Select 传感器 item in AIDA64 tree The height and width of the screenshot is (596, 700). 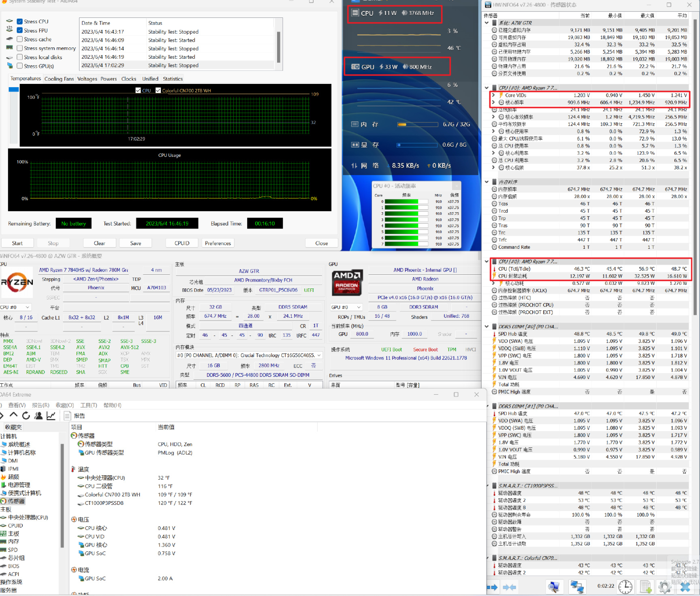point(16,501)
